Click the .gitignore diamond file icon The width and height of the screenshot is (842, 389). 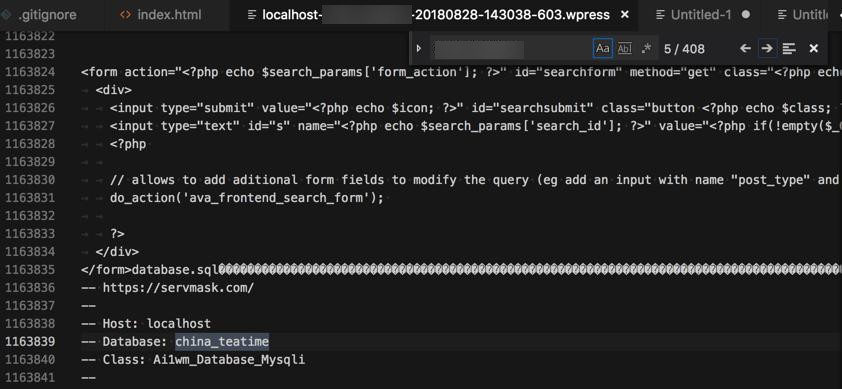click(x=5, y=15)
